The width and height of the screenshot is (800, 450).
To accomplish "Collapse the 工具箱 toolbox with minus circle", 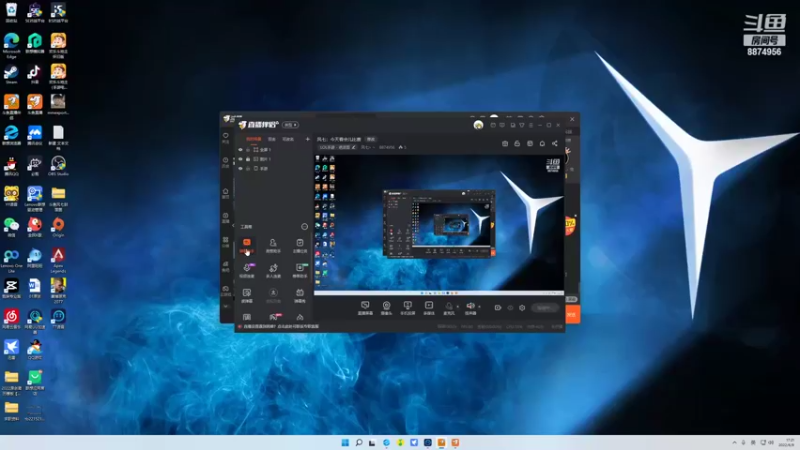I will coord(305,227).
